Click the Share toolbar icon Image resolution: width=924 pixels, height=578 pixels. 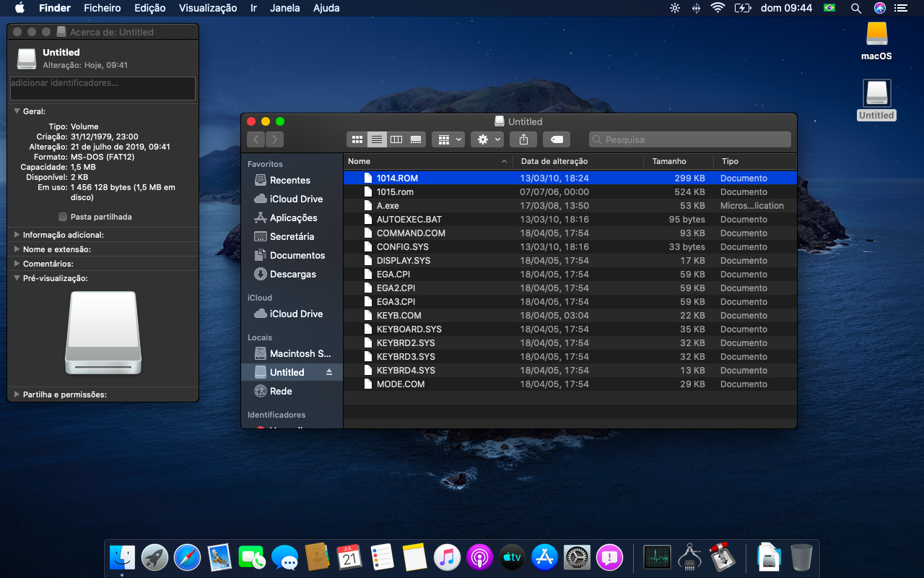click(524, 139)
